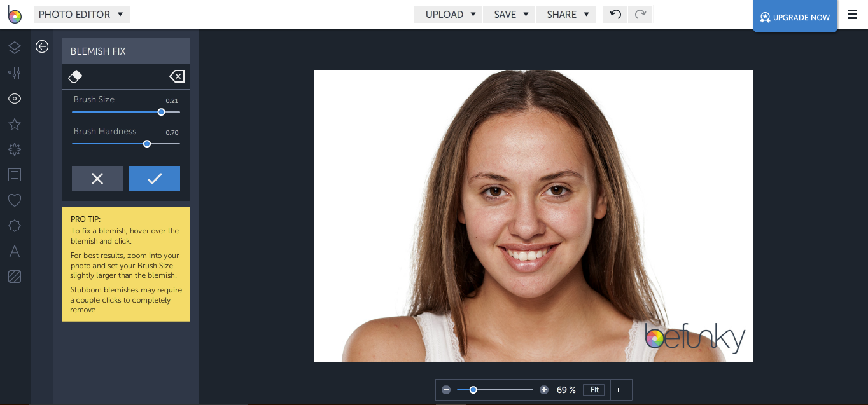Click the Blemish Fix panel header
The image size is (868, 405).
[126, 51]
